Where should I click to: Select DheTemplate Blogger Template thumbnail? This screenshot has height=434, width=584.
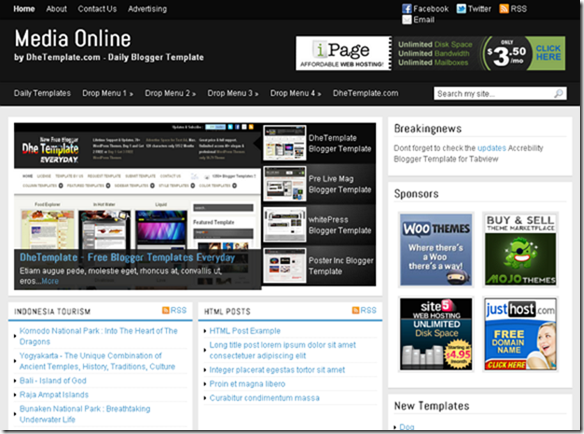tap(285, 143)
